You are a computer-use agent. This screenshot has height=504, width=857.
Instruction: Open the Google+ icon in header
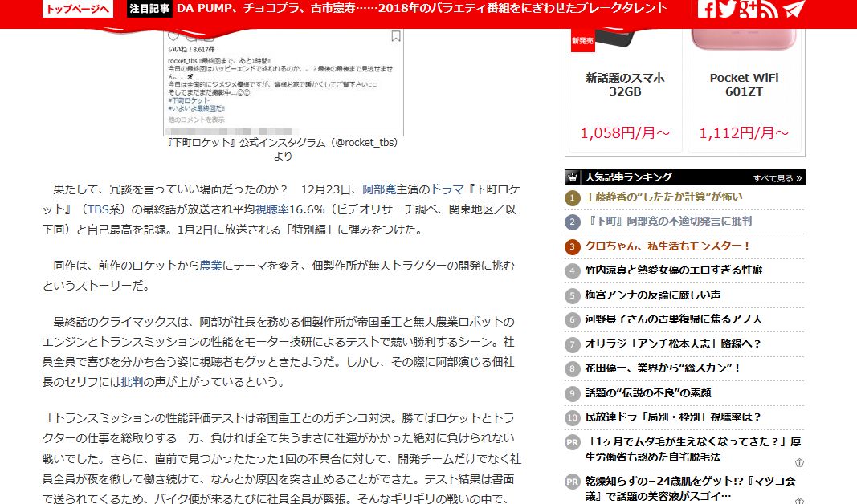click(749, 9)
